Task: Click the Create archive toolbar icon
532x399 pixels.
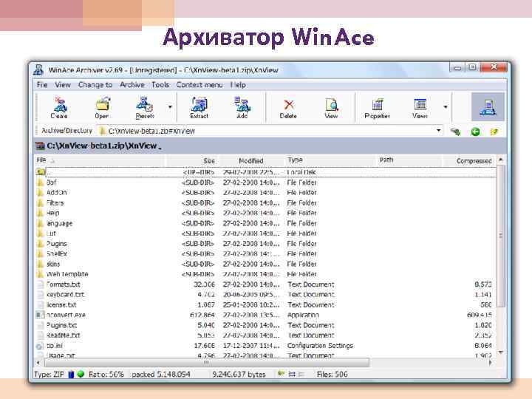Action: pos(59,108)
